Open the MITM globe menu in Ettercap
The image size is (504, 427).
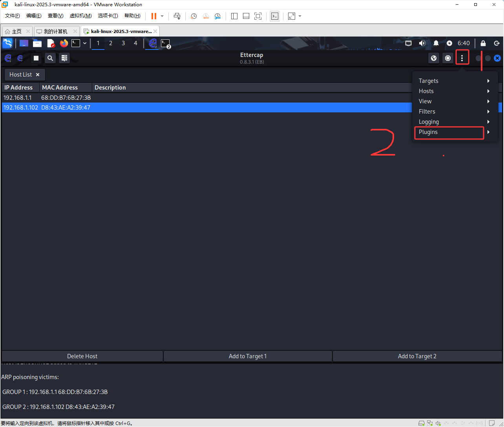(x=434, y=58)
